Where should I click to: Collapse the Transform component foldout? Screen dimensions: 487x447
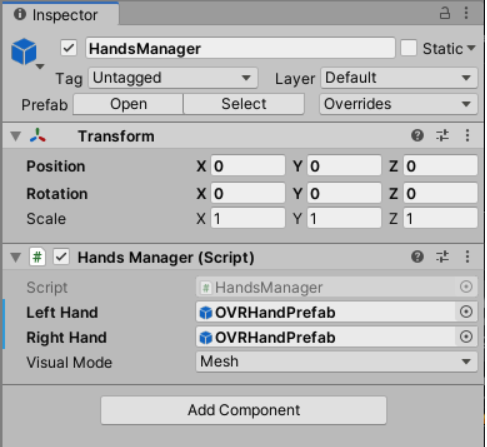coord(16,136)
